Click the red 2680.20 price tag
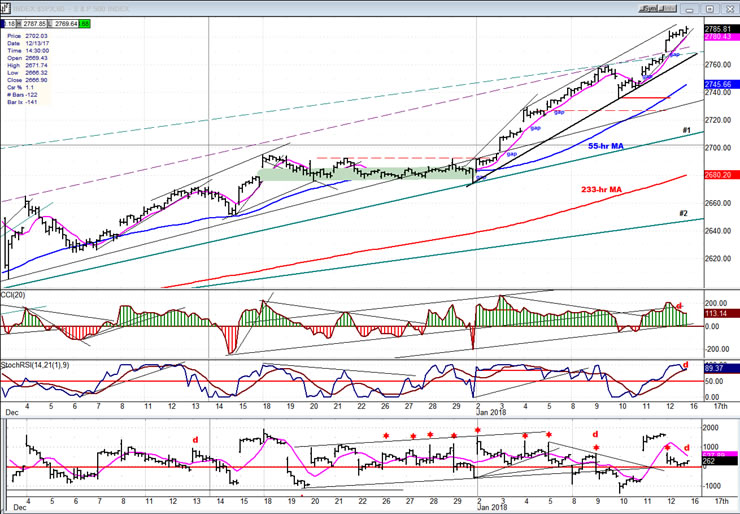The height and width of the screenshot is (514, 740). pos(721,174)
